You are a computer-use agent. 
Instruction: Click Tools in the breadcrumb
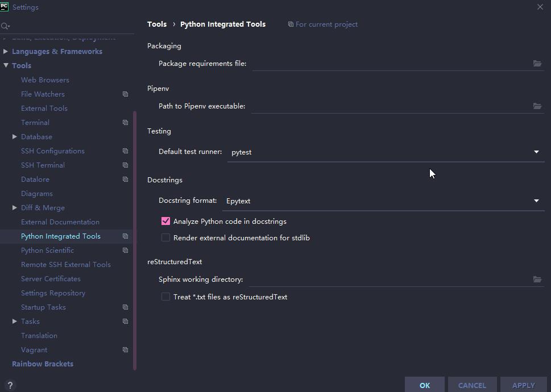pos(157,24)
